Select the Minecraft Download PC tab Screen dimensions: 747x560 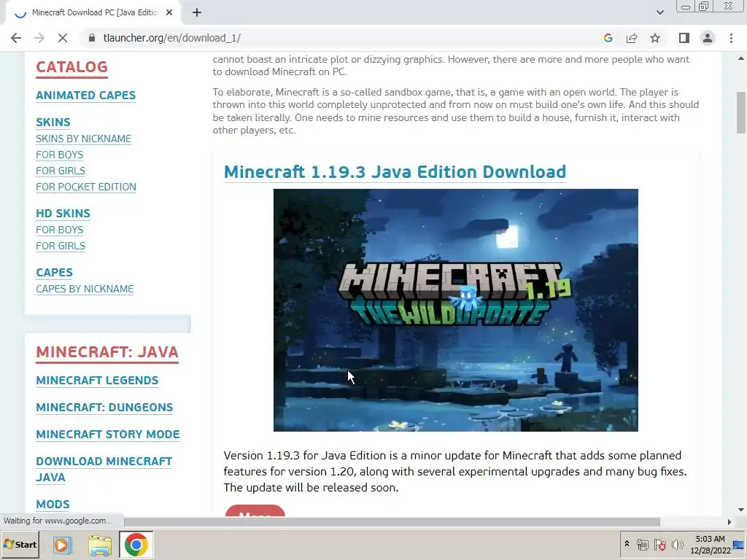94,13
